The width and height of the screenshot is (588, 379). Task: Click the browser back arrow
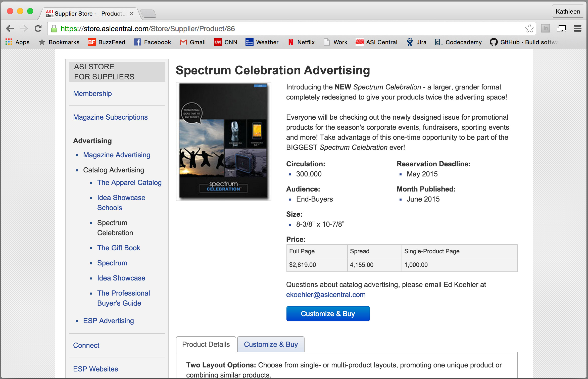pyautogui.click(x=10, y=29)
